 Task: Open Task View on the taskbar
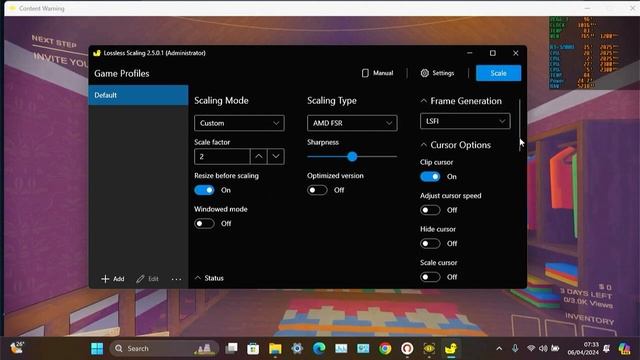[x=232, y=348]
